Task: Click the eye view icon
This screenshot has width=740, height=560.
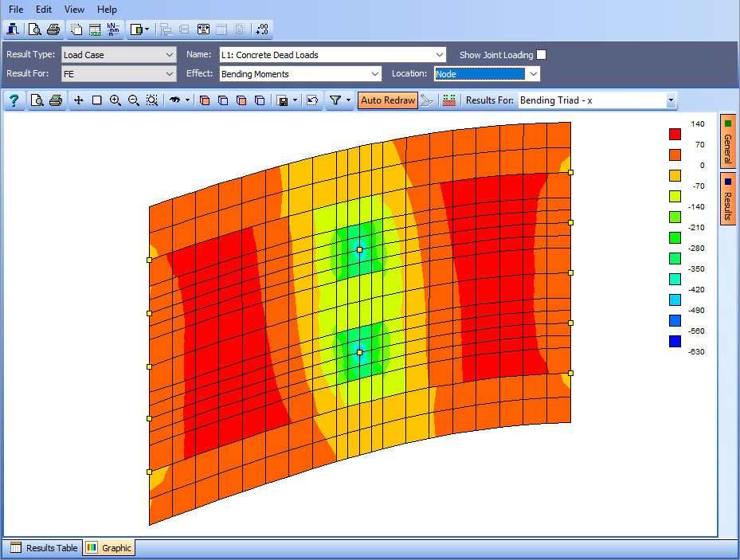Action: tap(175, 100)
